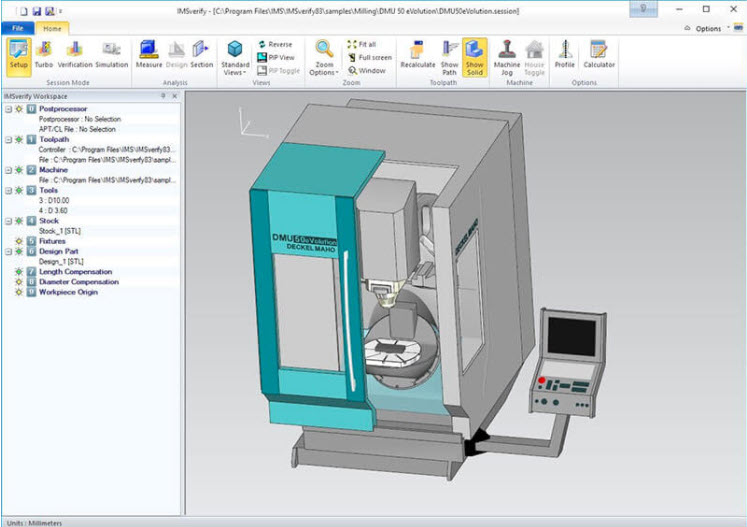Select the Fixtures tree item
The height and width of the screenshot is (527, 747).
coord(52,241)
